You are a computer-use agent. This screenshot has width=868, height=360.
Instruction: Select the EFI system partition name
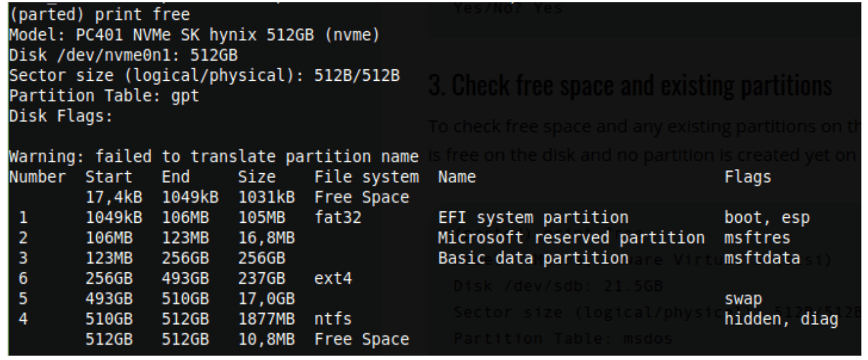pyautogui.click(x=533, y=218)
